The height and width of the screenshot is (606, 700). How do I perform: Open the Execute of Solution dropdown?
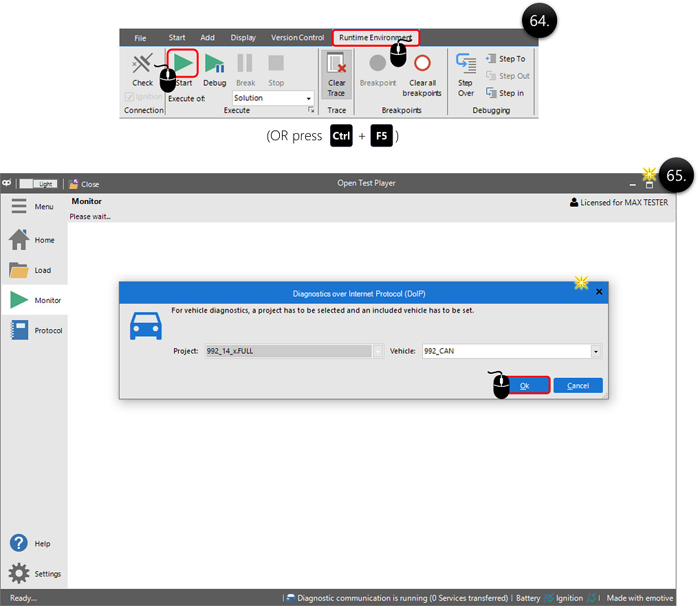(309, 99)
